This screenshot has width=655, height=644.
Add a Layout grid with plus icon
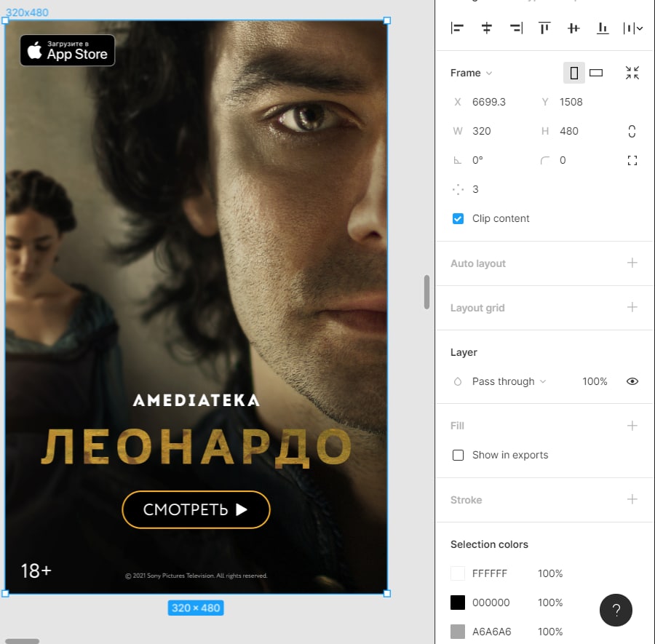pyautogui.click(x=632, y=307)
